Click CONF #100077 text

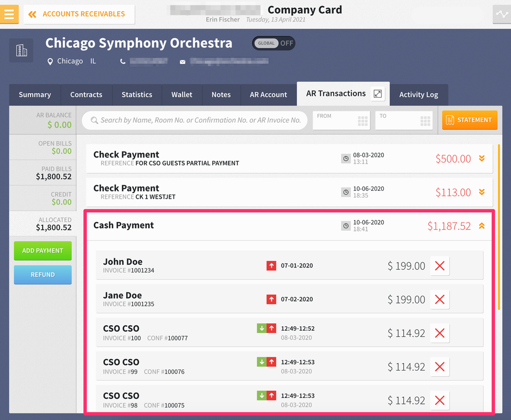[x=168, y=338]
